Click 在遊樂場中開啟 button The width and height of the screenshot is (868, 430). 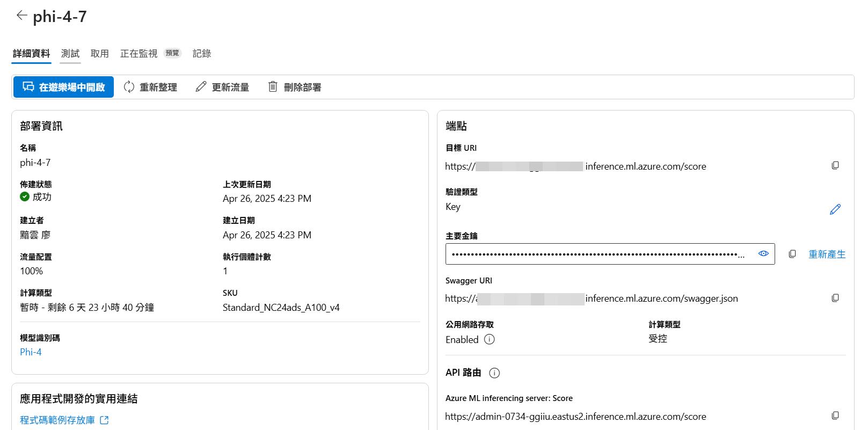(x=63, y=87)
